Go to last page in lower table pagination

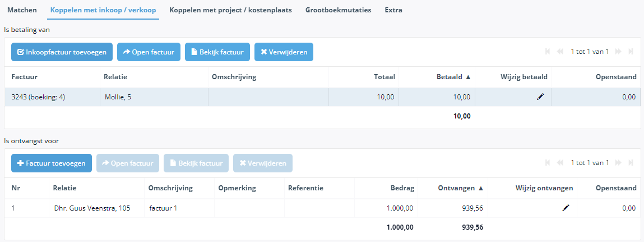pos(631,163)
